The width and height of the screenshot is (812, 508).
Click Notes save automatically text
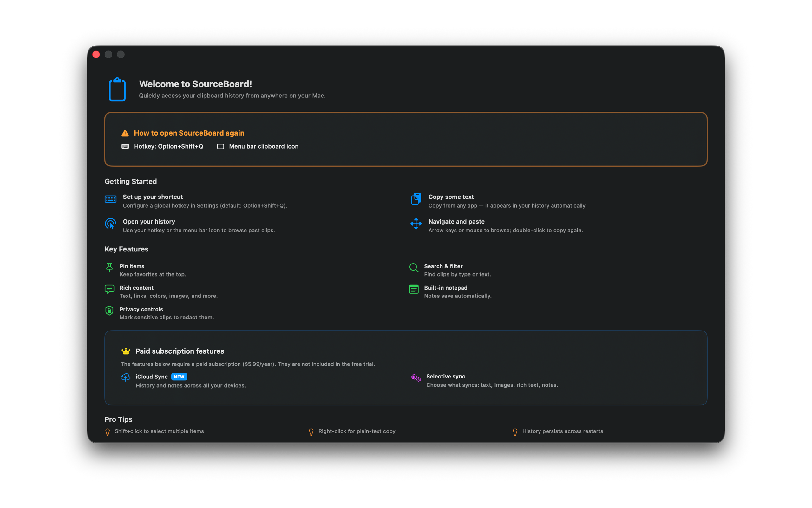click(x=458, y=296)
